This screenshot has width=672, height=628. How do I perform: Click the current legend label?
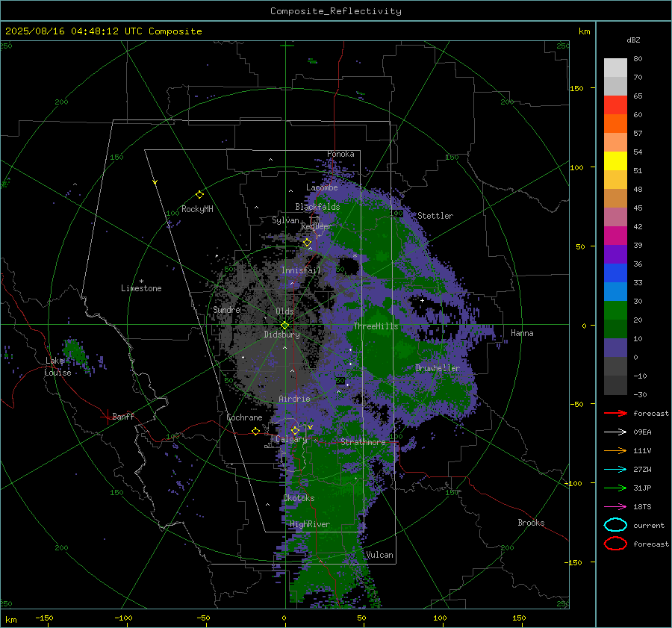click(x=649, y=525)
